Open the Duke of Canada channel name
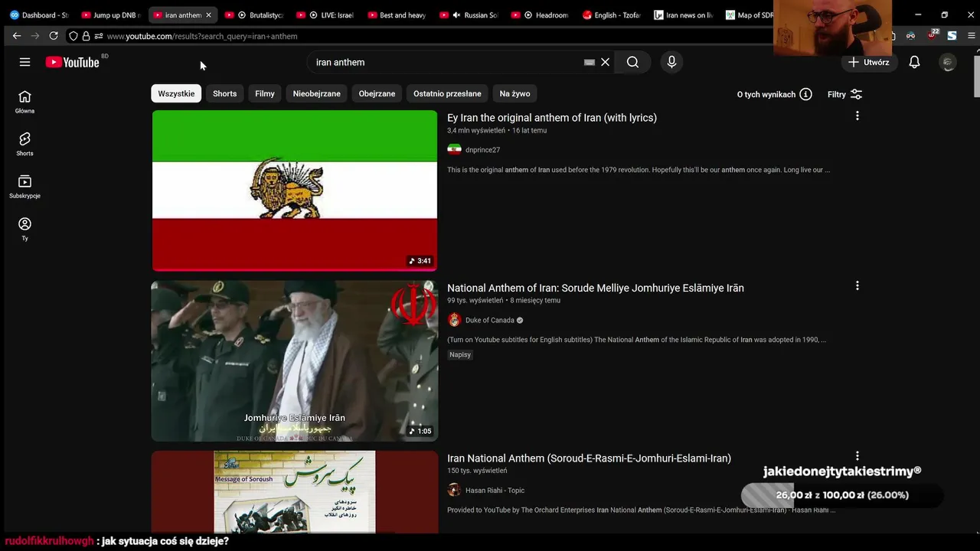 click(490, 321)
